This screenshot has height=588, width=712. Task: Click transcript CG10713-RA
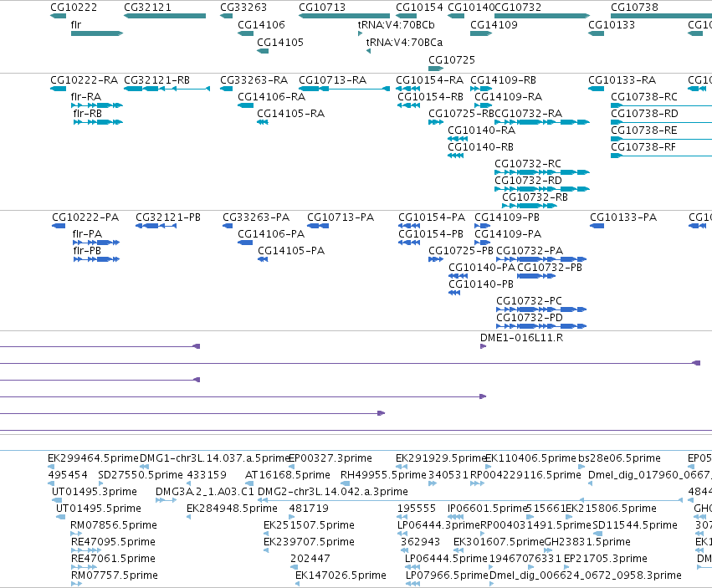click(332, 80)
